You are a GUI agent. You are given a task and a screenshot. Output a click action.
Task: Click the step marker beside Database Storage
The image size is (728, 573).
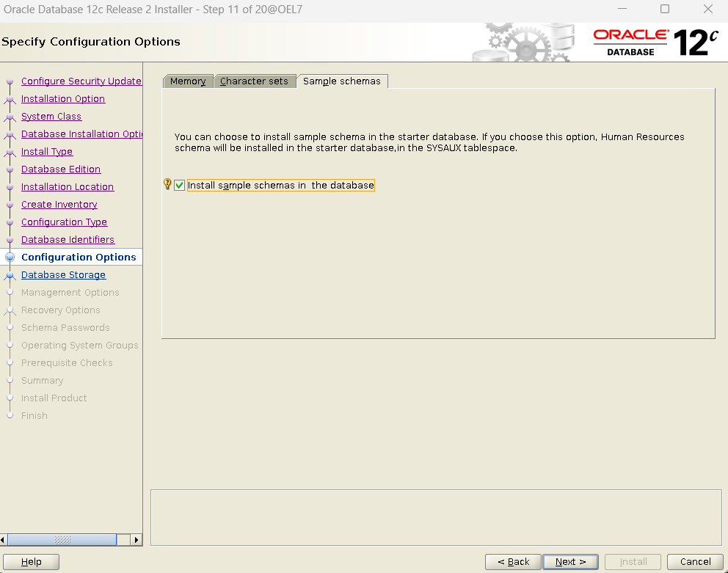10,275
